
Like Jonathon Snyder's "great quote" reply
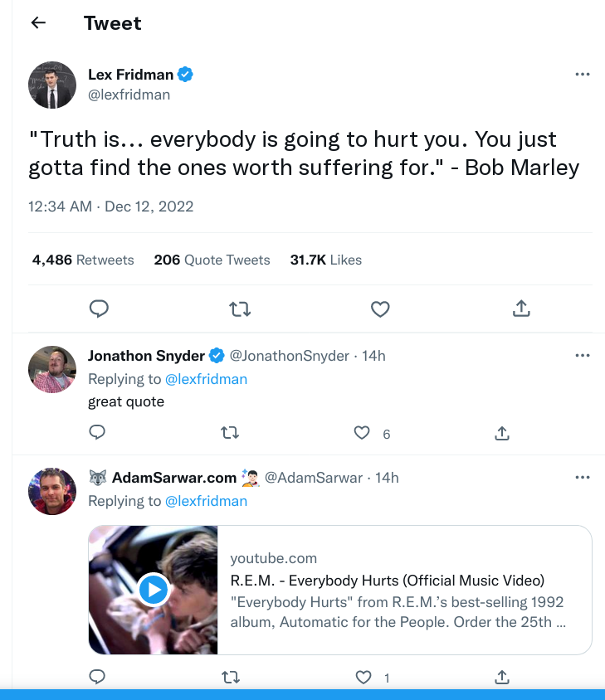pos(362,433)
